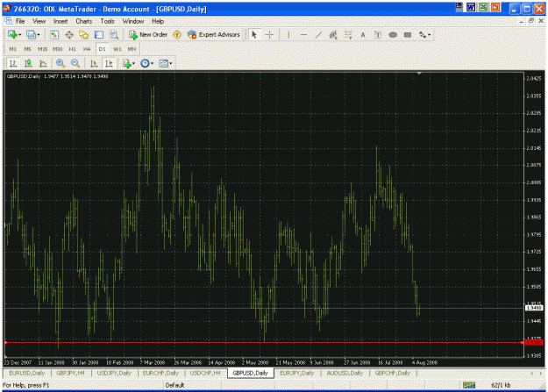Open the Charts menu

pyautogui.click(x=84, y=21)
